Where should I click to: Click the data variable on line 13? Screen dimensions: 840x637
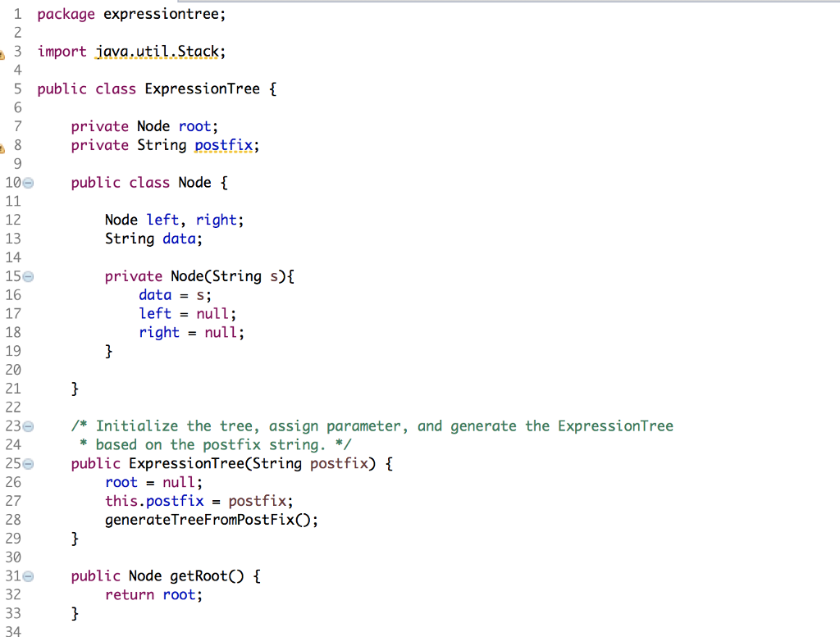(x=179, y=239)
